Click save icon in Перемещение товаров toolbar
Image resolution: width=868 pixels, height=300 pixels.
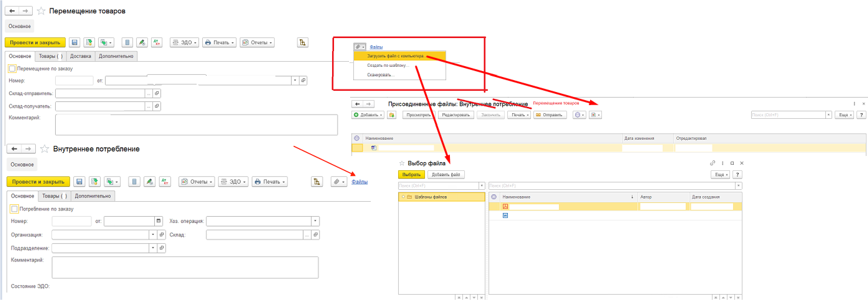click(74, 42)
